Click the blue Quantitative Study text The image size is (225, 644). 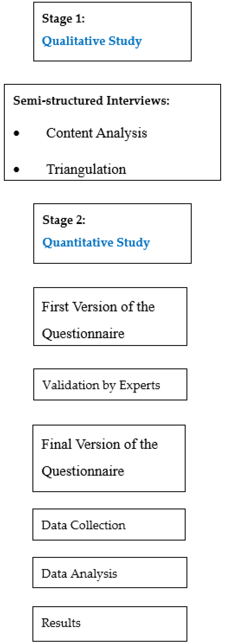pyautogui.click(x=96, y=242)
